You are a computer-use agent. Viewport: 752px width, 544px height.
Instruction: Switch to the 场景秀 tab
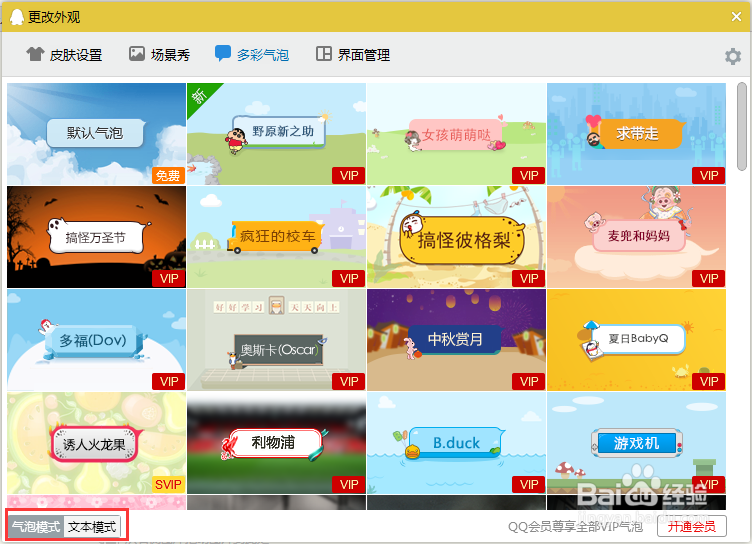tap(159, 55)
